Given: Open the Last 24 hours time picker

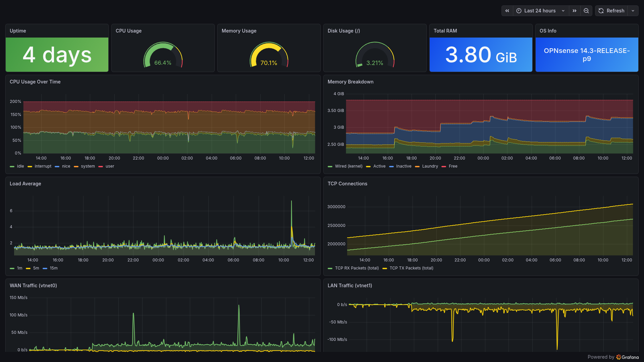Looking at the screenshot, I should tap(540, 11).
